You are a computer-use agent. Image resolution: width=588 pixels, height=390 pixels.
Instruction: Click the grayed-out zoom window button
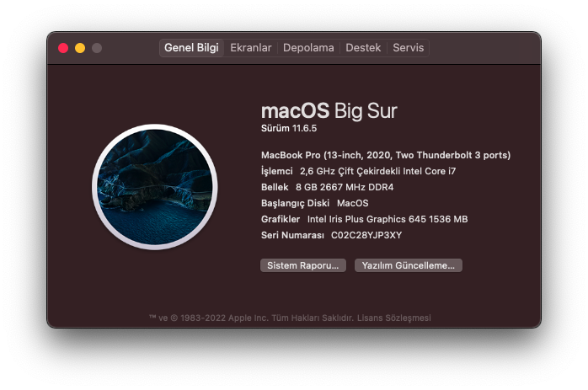(x=97, y=48)
